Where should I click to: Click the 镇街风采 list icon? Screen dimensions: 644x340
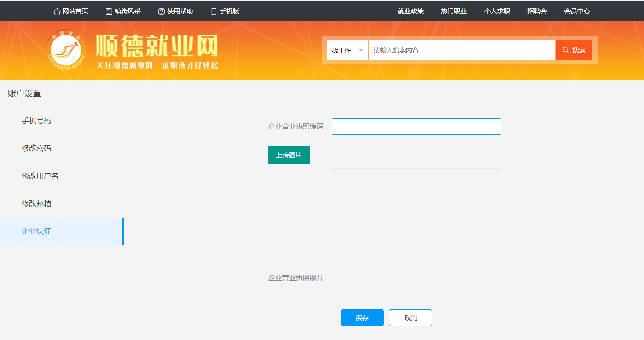pos(109,12)
